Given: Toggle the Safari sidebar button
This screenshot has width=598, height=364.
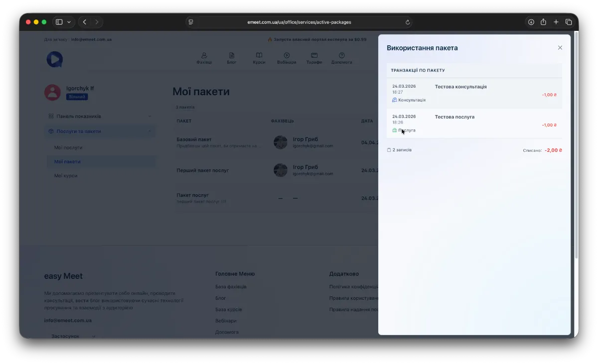Looking at the screenshot, I should point(59,22).
